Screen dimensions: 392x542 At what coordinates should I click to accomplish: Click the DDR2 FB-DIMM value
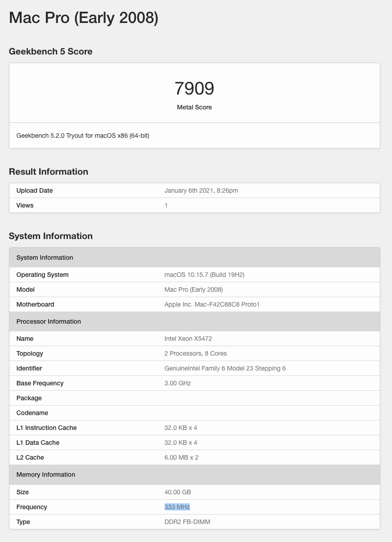click(x=187, y=522)
